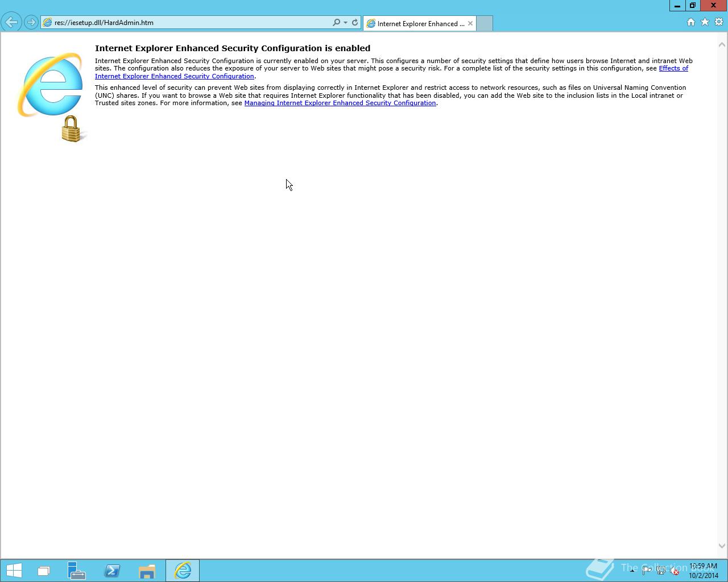
Task: Switch to Internet Explorer taskbar button
Action: pos(183,571)
